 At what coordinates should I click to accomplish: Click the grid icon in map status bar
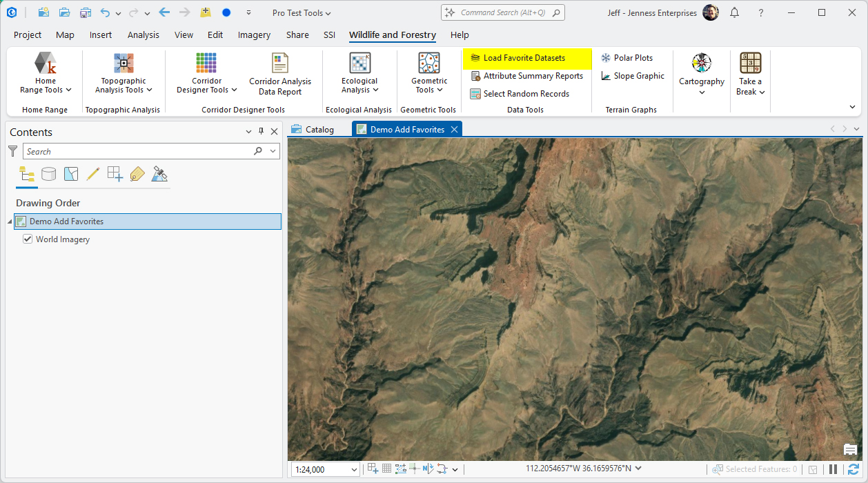click(386, 469)
